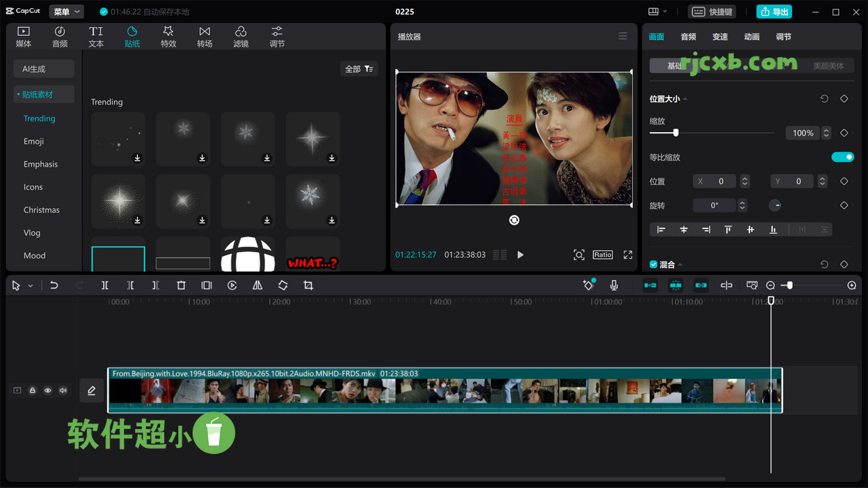Toggle 等比缩放 proportional scaling switch
The height and width of the screenshot is (488, 868).
point(842,157)
